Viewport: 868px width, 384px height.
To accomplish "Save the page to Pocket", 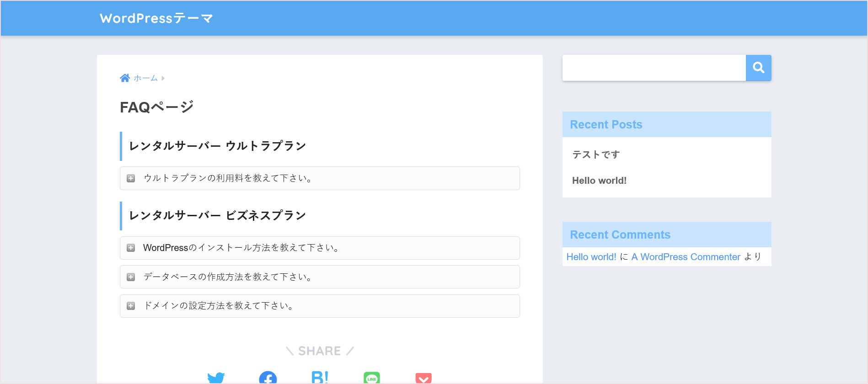I will tap(423, 378).
